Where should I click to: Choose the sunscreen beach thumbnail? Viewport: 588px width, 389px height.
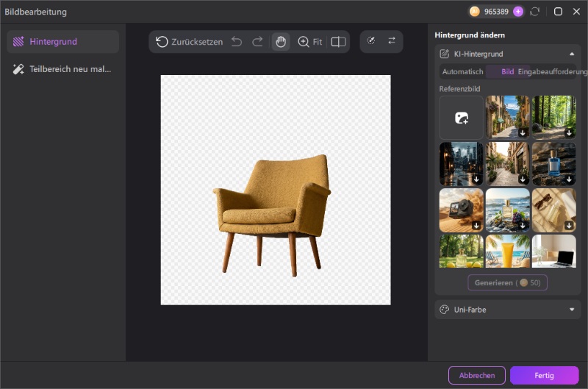pyautogui.click(x=507, y=251)
